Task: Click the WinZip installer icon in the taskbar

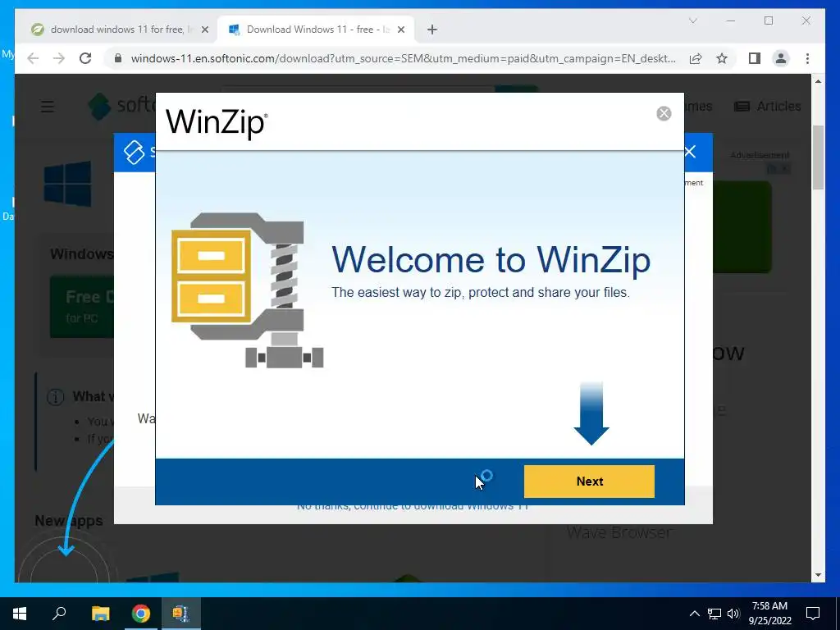Action: pos(181,614)
